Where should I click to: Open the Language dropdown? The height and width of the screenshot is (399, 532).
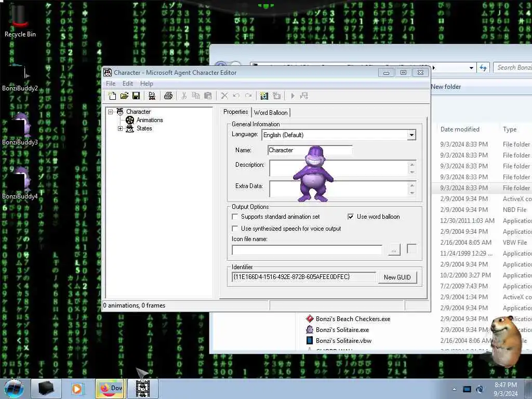tap(411, 135)
